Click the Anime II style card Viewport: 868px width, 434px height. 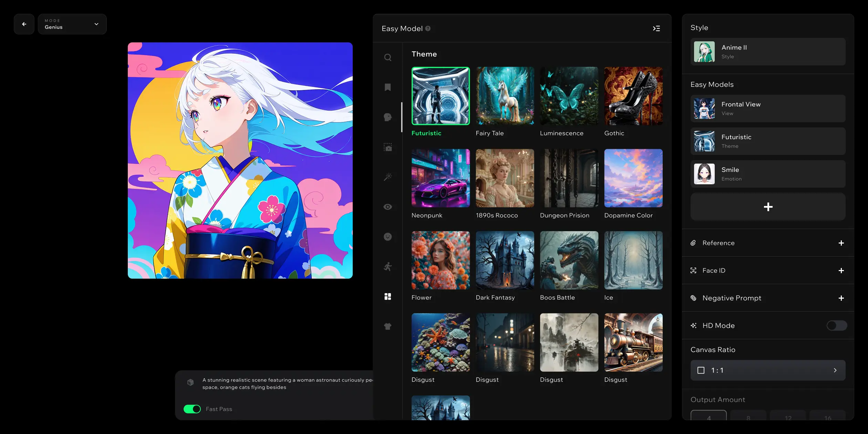tap(768, 52)
